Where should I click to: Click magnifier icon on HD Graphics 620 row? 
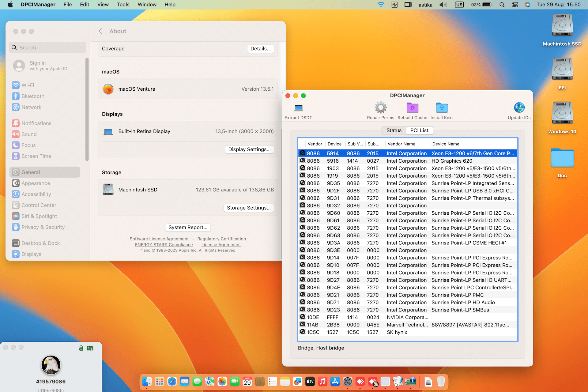point(303,160)
